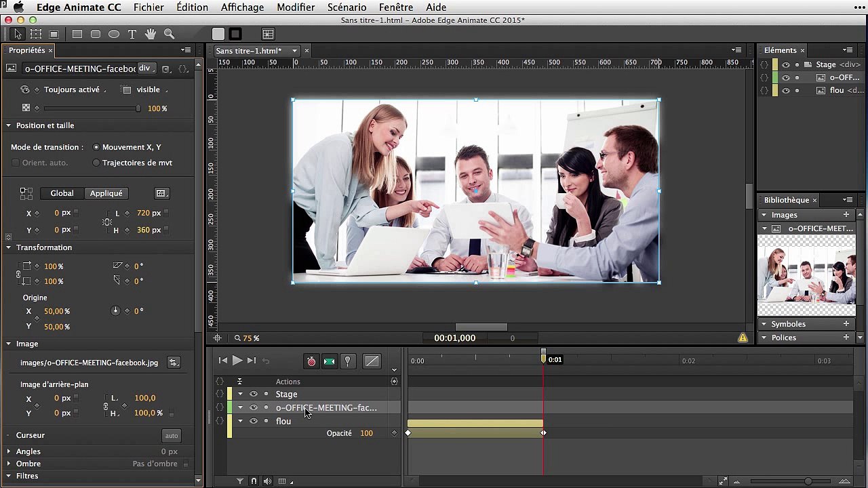The height and width of the screenshot is (488, 868).
Task: Expand the Filtres section
Action: [9, 476]
